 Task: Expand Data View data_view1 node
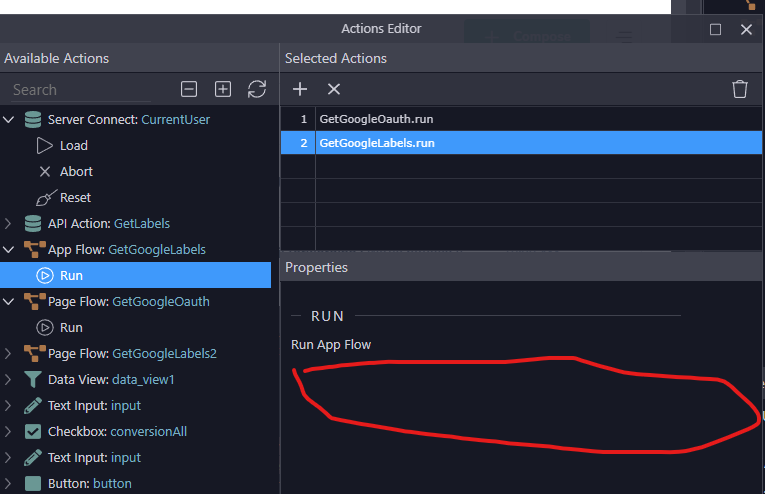click(7, 379)
